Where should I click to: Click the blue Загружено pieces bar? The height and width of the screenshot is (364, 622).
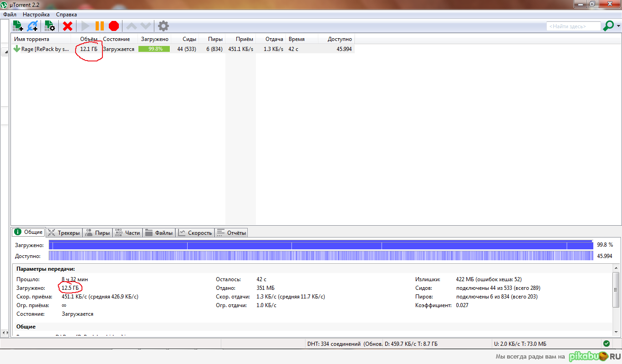pyautogui.click(x=321, y=245)
